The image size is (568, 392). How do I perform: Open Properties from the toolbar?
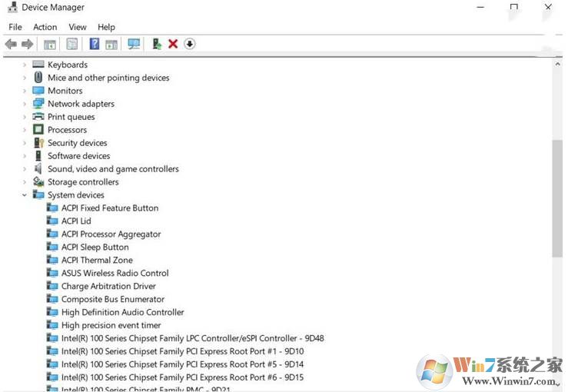[72, 45]
